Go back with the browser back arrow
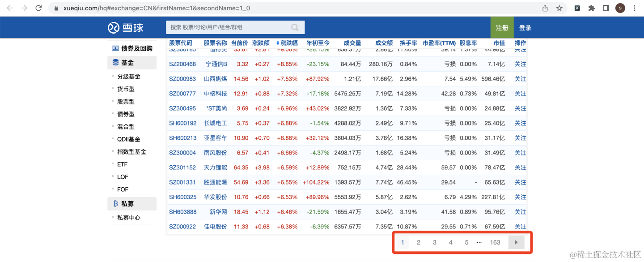Viewport: 644px width, 262px height. (x=10, y=8)
